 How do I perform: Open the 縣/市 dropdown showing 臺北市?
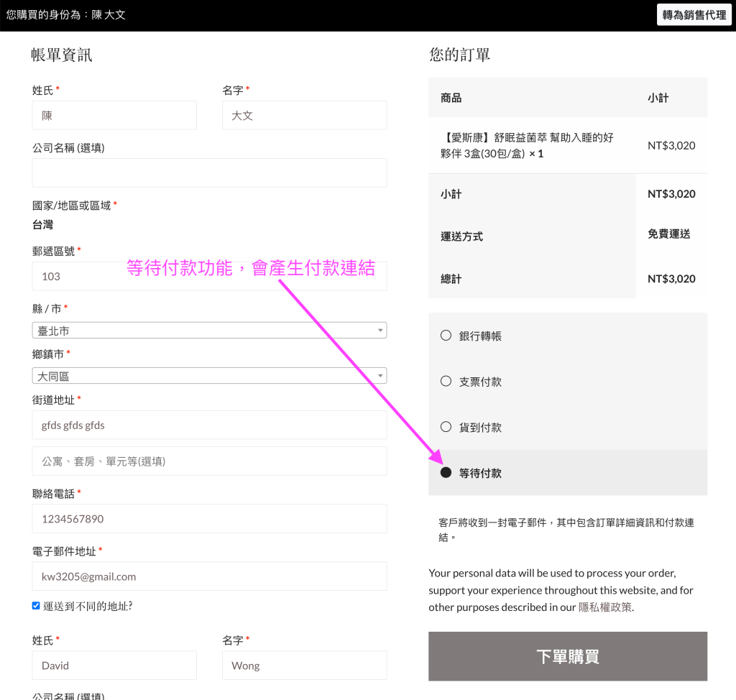click(x=209, y=331)
